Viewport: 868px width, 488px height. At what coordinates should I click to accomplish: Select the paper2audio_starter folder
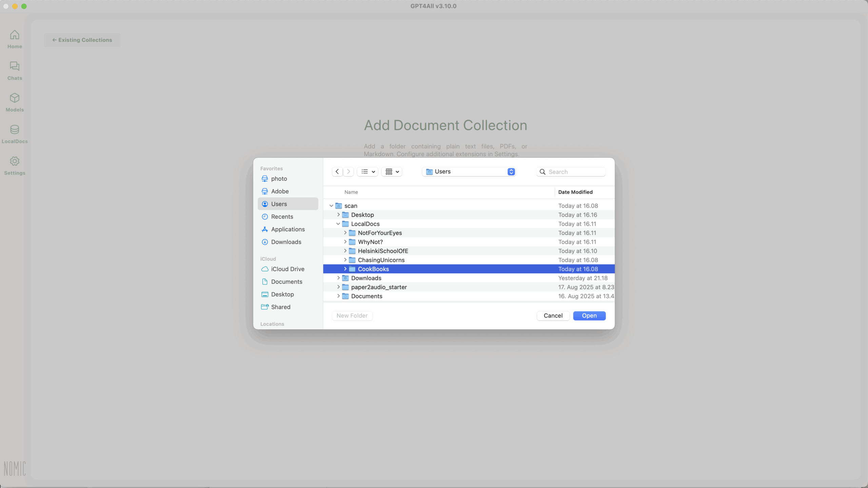pos(469,287)
